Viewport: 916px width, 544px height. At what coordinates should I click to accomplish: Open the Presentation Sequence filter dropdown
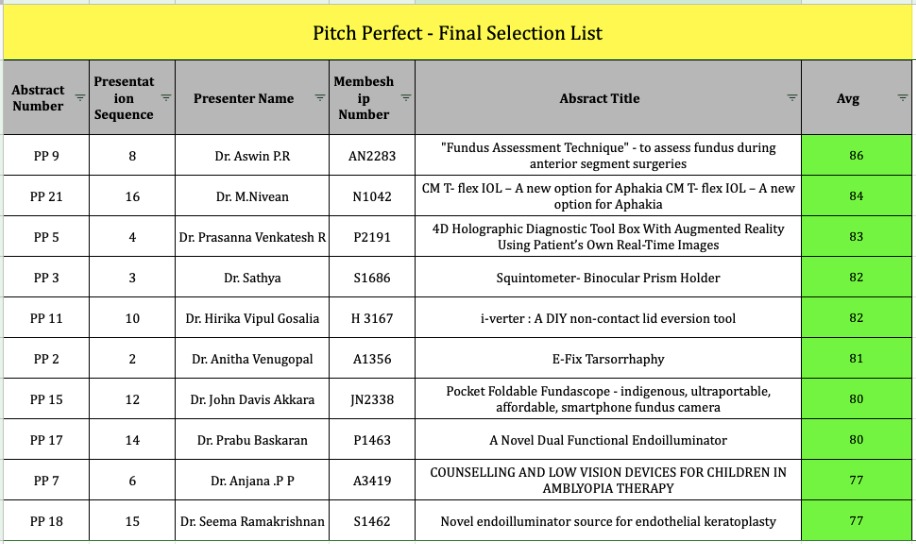point(166,98)
